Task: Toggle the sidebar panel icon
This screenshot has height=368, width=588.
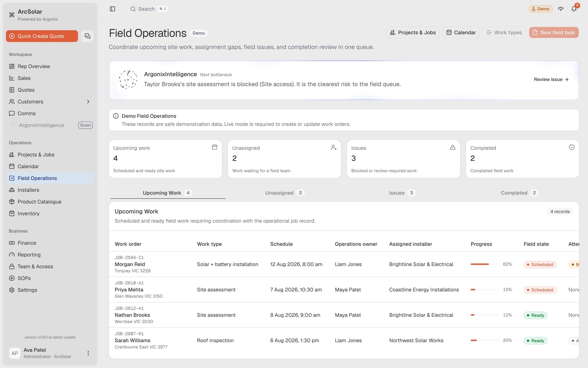Action: [112, 9]
